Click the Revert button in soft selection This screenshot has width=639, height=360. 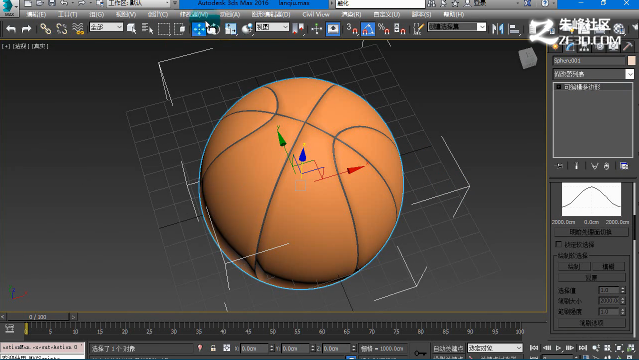(591, 278)
